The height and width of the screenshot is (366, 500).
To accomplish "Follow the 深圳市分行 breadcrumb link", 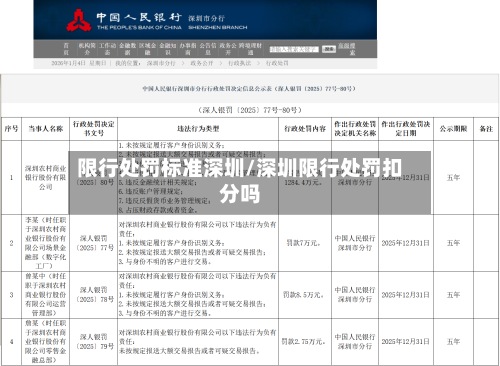I will (x=161, y=63).
